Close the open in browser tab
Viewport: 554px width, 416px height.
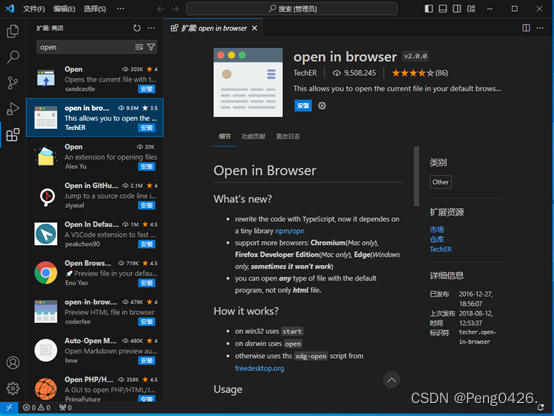254,28
